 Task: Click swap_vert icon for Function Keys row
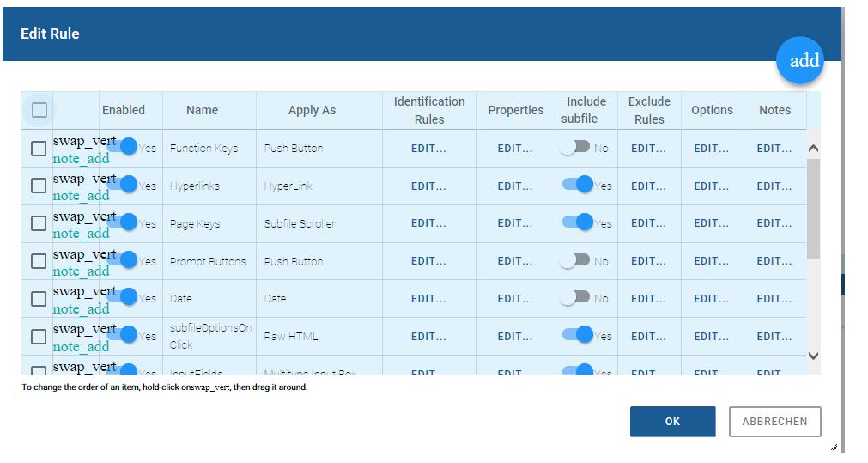83,141
